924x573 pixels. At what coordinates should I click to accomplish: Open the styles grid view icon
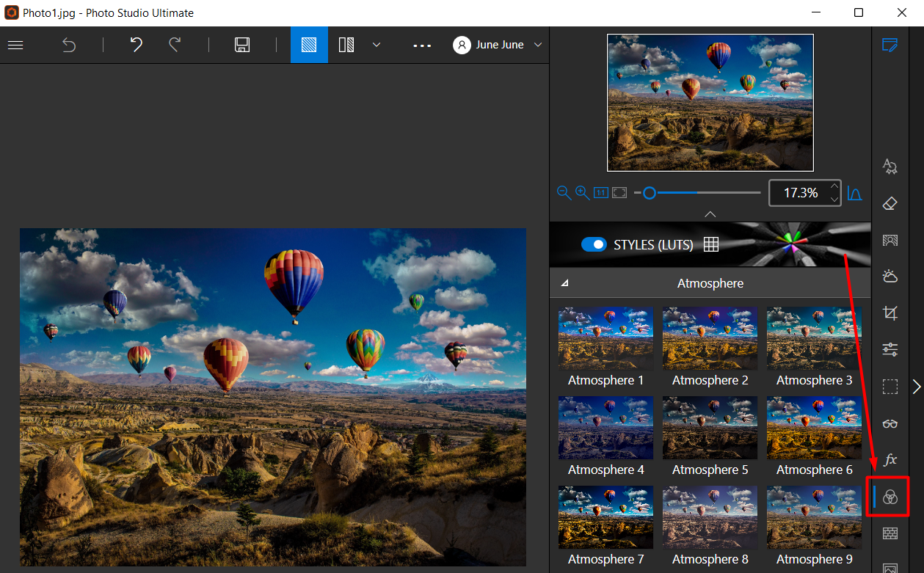[x=710, y=244]
